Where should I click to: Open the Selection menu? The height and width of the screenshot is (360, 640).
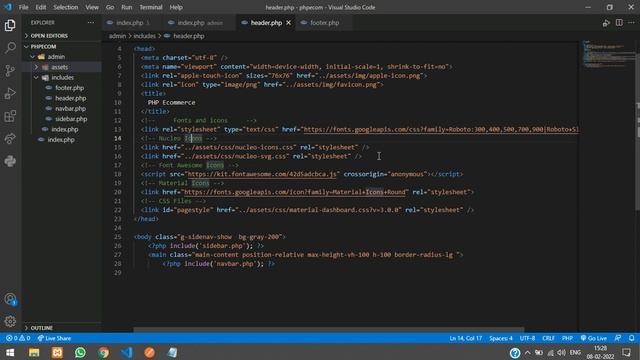(x=65, y=7)
